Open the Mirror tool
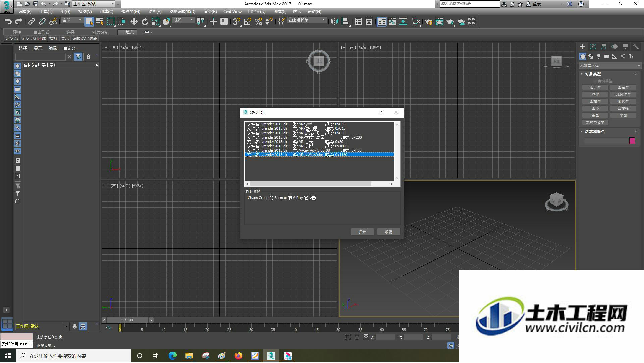This screenshot has height=363, width=644. tap(334, 22)
